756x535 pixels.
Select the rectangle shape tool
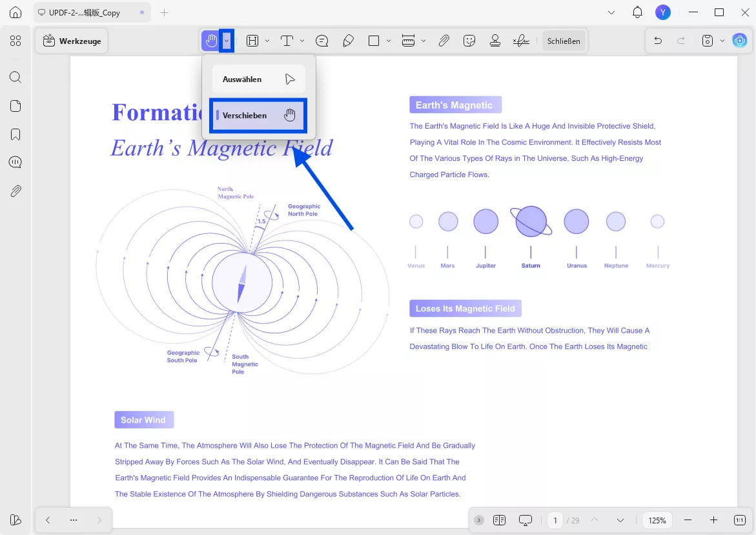pos(374,41)
